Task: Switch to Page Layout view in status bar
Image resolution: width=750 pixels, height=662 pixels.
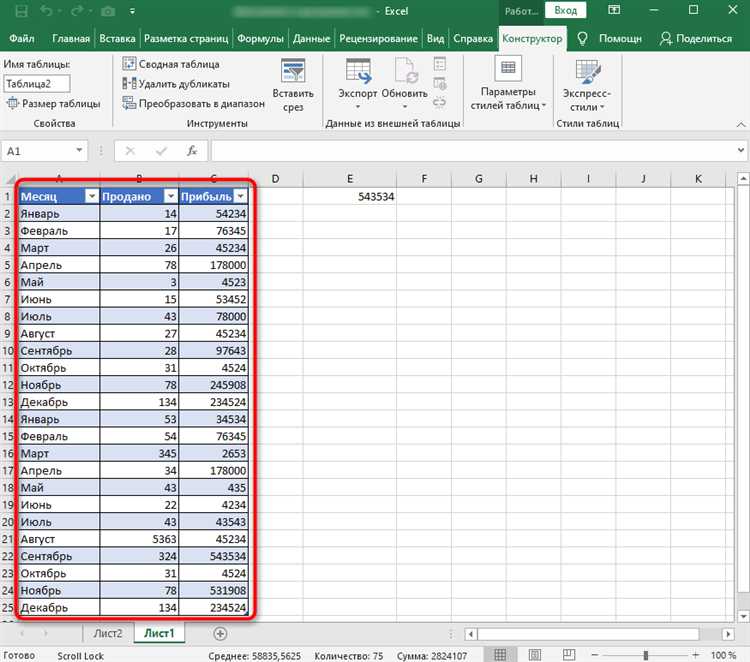Action: pyautogui.click(x=535, y=655)
